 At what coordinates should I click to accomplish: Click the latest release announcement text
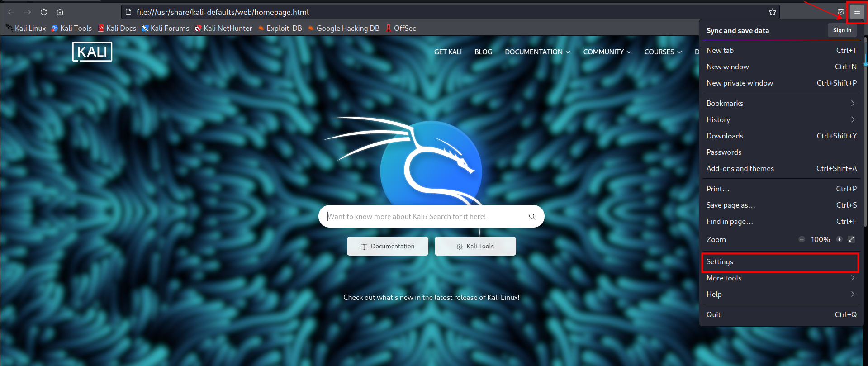432,297
